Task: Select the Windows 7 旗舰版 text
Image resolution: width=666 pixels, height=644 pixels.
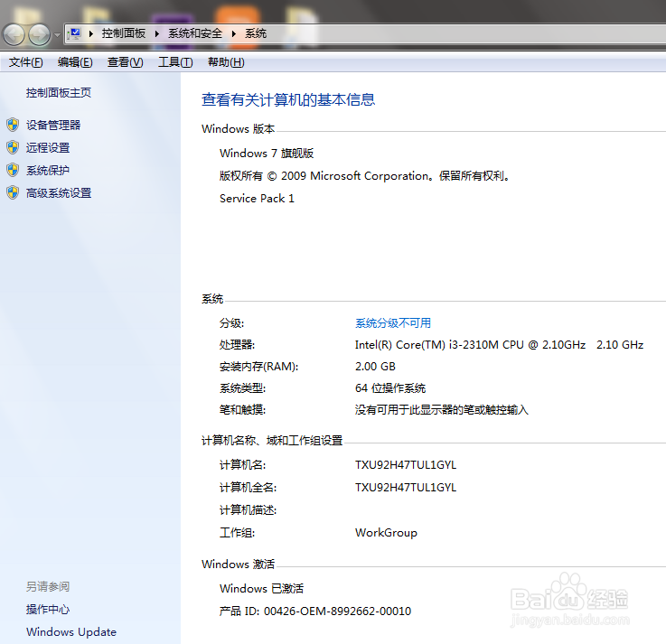Action: pos(267,154)
